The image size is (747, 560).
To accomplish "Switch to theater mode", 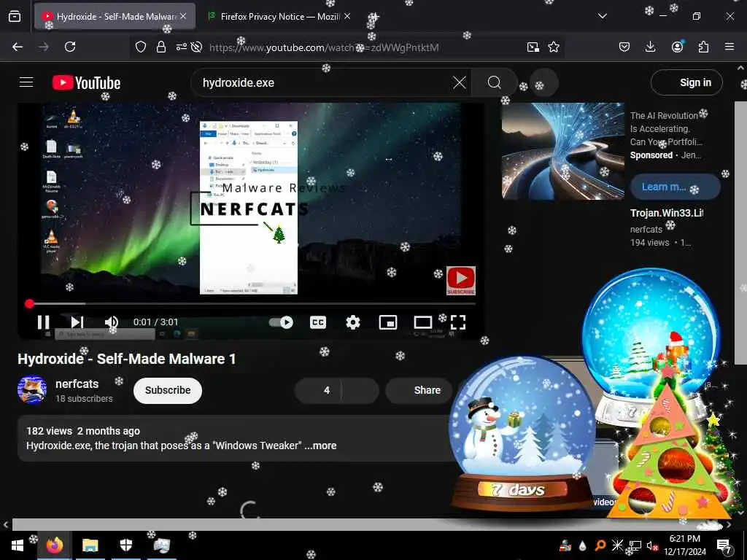I will click(422, 322).
